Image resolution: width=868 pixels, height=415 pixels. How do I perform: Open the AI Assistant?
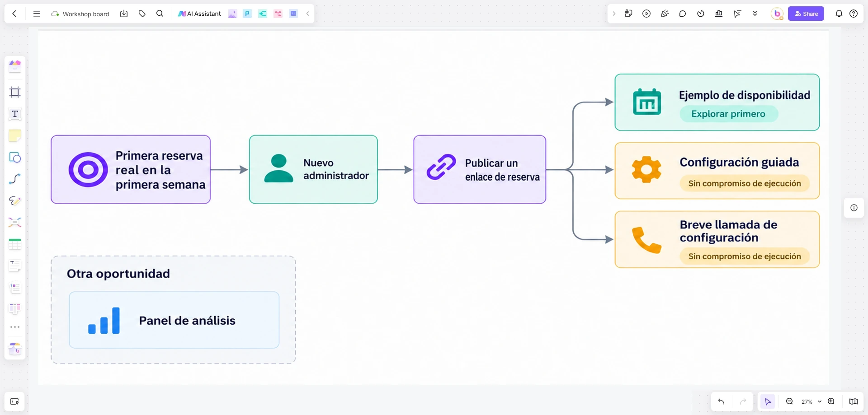click(199, 14)
